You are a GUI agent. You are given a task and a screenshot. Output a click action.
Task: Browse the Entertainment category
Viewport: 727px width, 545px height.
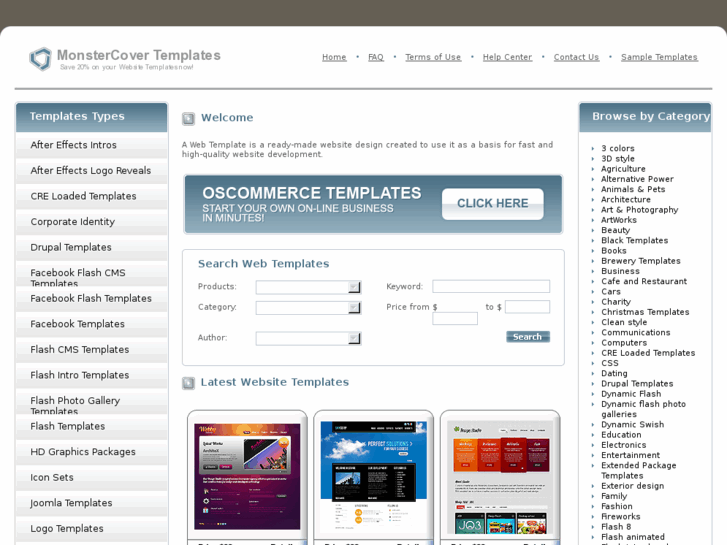(x=631, y=455)
